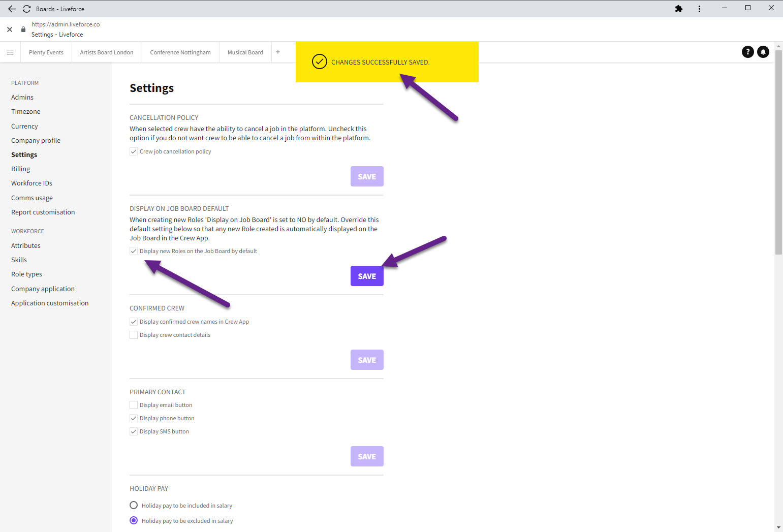Click the browser back arrow

point(12,9)
